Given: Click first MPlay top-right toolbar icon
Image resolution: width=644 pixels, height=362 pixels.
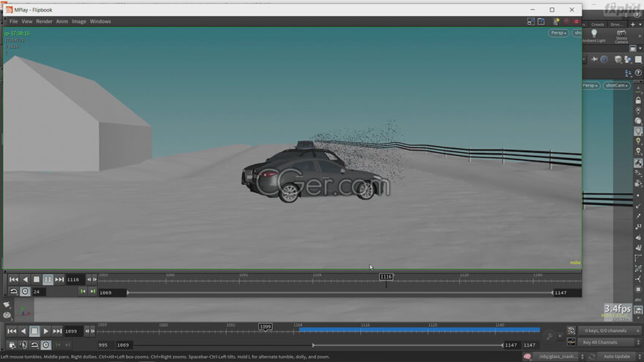Looking at the screenshot, I should coord(531,21).
